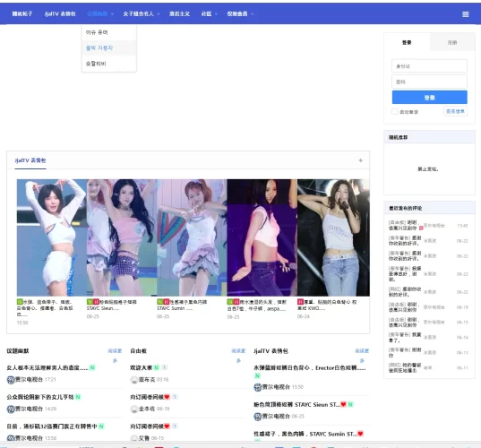This screenshot has height=448, width=481.
Task: Click the 最近发布的评论 widget heading
Action: pyautogui.click(x=405, y=208)
